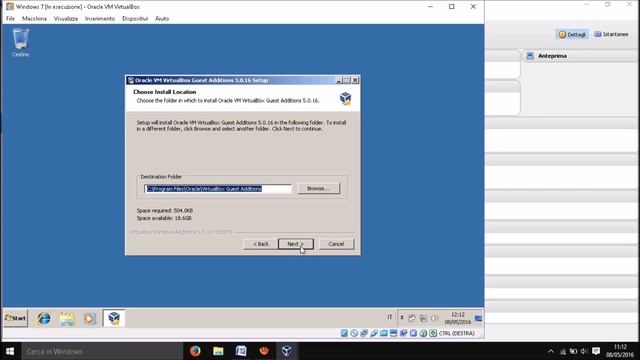Click the guest clock showing 12:12
Viewport: 640px width, 360px height.
pos(458,318)
